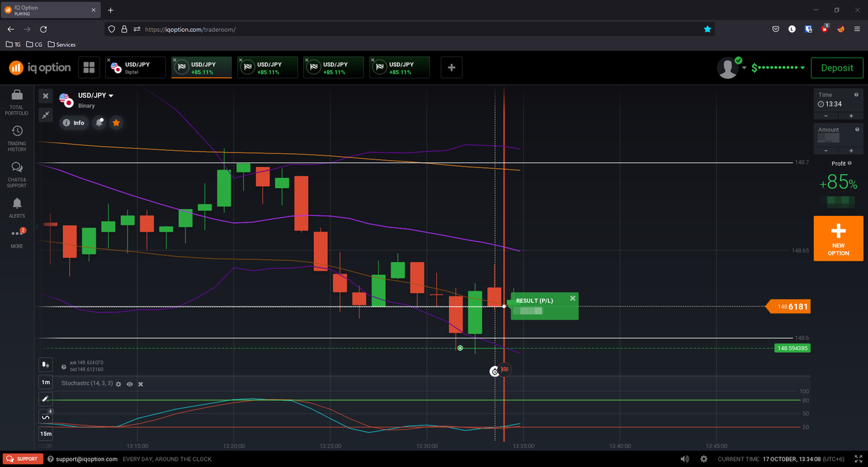Set a price alert bell for USD/JPY
The height and width of the screenshot is (467, 868).
[x=99, y=123]
